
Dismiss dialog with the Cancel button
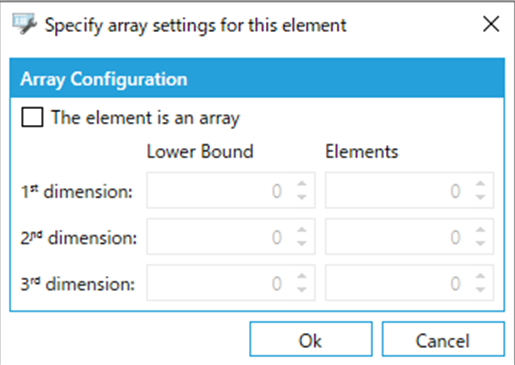click(x=443, y=339)
